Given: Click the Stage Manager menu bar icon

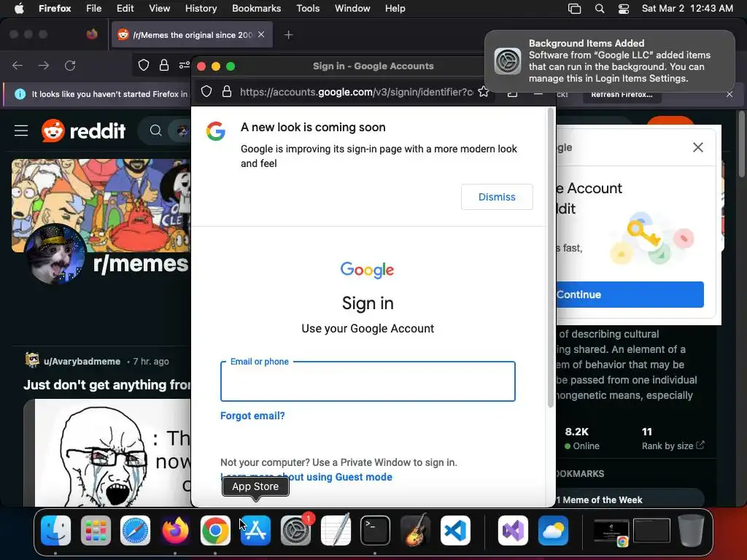Looking at the screenshot, I should [x=575, y=9].
